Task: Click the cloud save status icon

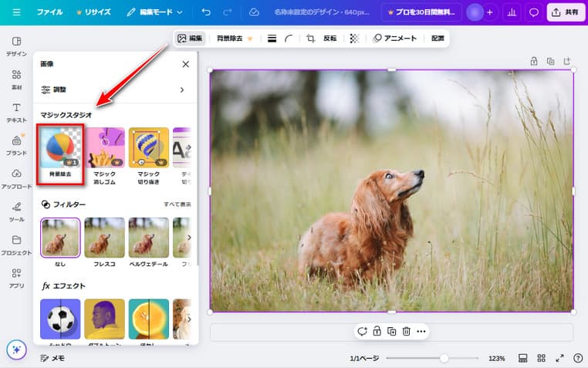Action: (254, 12)
